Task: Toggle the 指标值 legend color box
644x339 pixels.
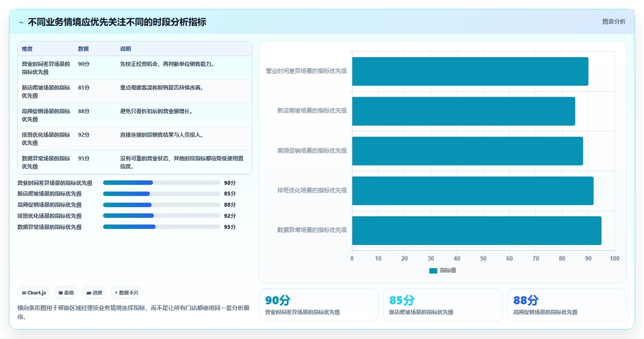Action: [433, 270]
